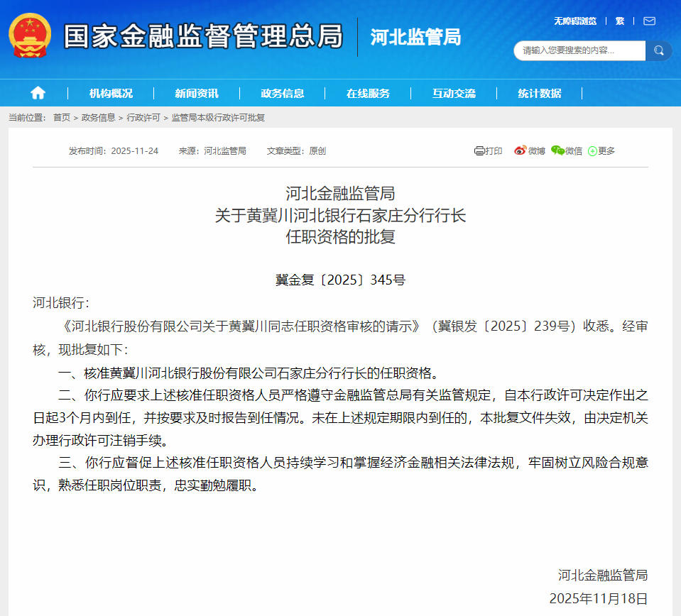Image resolution: width=681 pixels, height=616 pixels.
Task: Switch to traditional Chinese 繁
Action: pyautogui.click(x=620, y=21)
